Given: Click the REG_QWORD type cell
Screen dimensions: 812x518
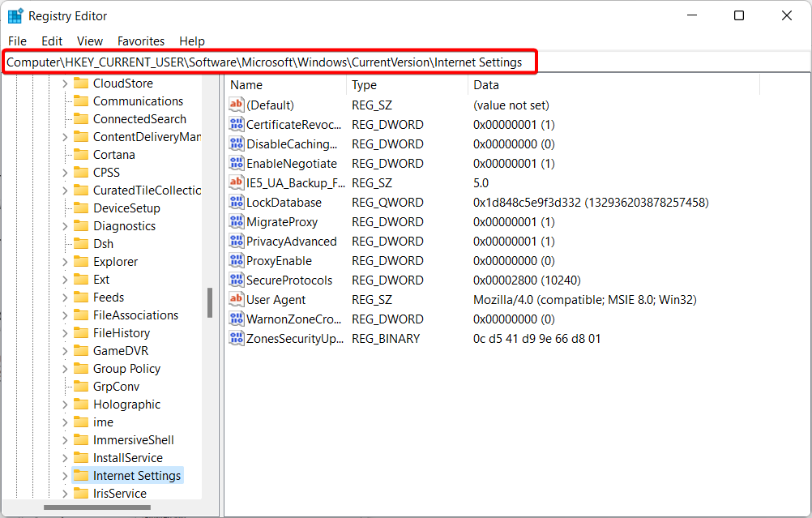Looking at the screenshot, I should coord(387,203).
